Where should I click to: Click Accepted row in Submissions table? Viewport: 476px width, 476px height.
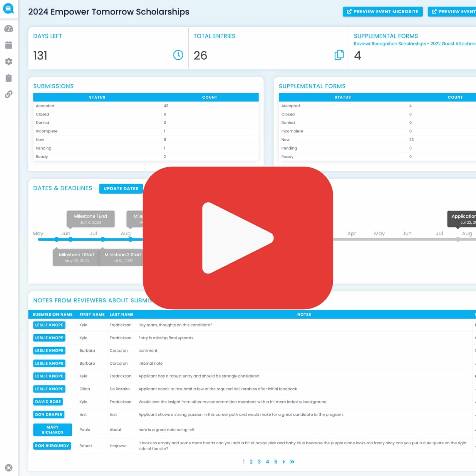coord(146,106)
